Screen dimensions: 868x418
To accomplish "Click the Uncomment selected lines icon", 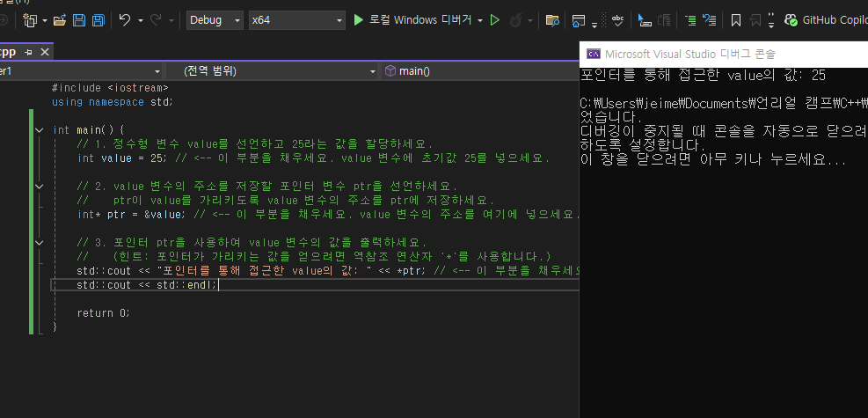I will point(709,20).
